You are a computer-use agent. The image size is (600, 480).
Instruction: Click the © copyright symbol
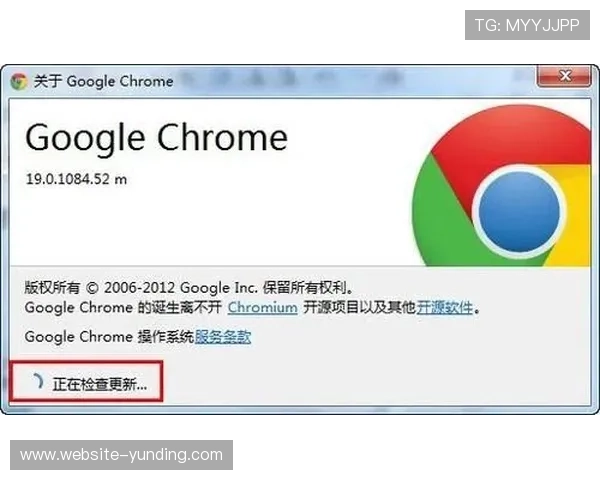click(92, 288)
